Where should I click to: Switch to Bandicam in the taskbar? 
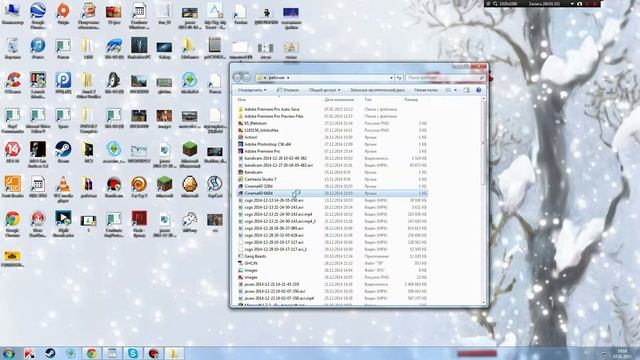(153, 353)
